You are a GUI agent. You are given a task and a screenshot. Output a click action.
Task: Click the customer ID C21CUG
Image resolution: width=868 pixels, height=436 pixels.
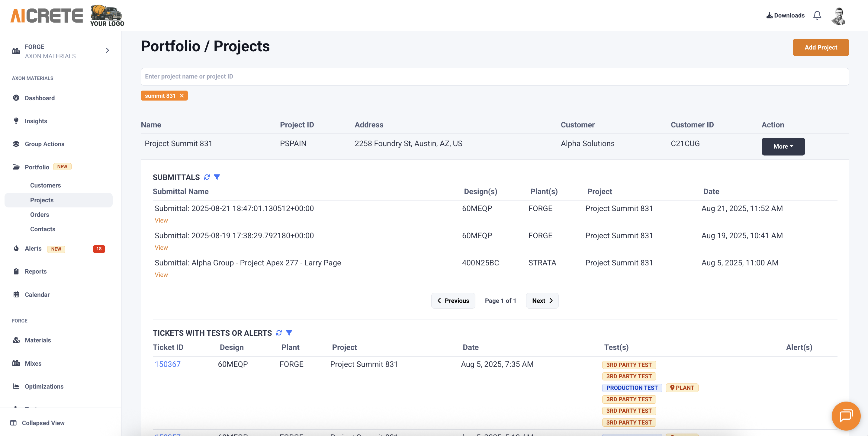685,143
